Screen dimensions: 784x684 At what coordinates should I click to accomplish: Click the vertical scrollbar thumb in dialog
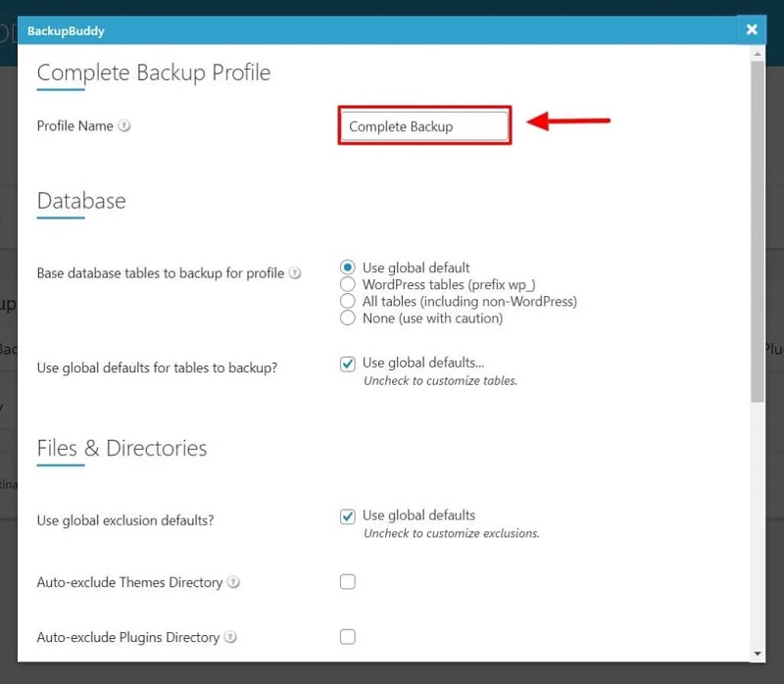click(758, 231)
